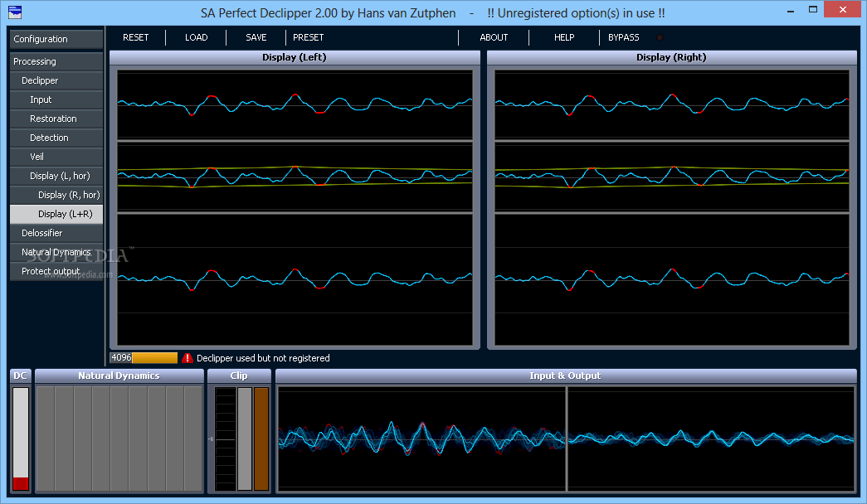Click the Clip dB scale with -6 mark
Image resolution: width=867 pixels, height=504 pixels.
pyautogui.click(x=225, y=439)
